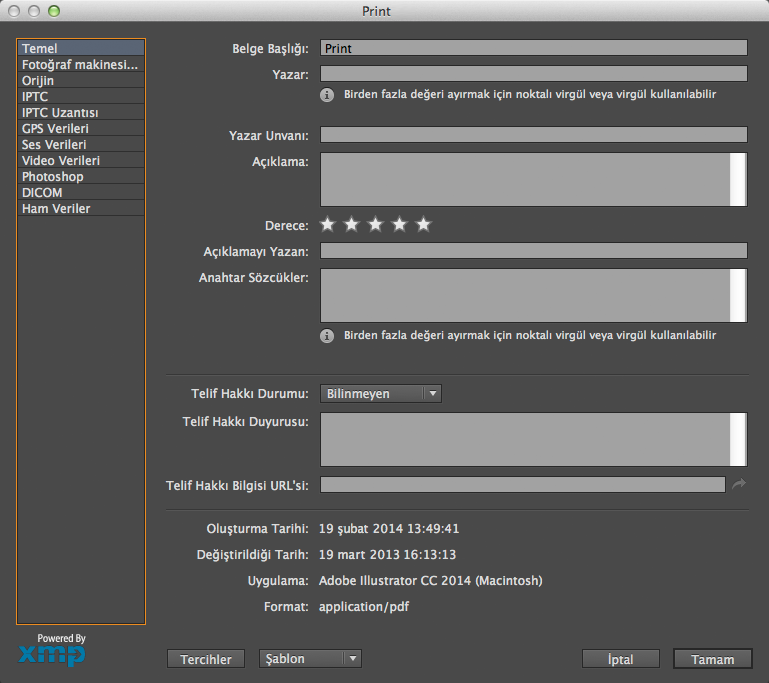
Task: Set rating to three stars
Action: pyautogui.click(x=376, y=225)
